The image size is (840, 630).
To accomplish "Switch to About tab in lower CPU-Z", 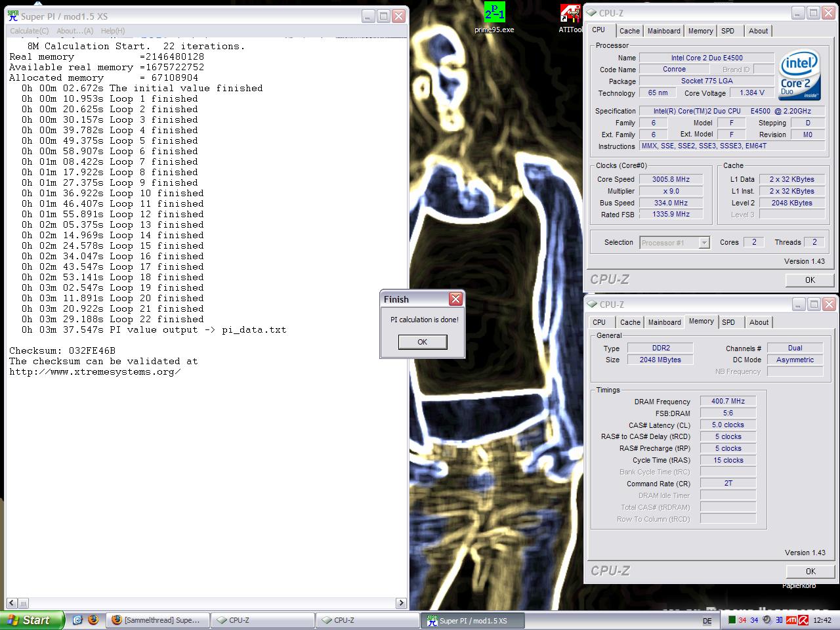I will pyautogui.click(x=759, y=322).
